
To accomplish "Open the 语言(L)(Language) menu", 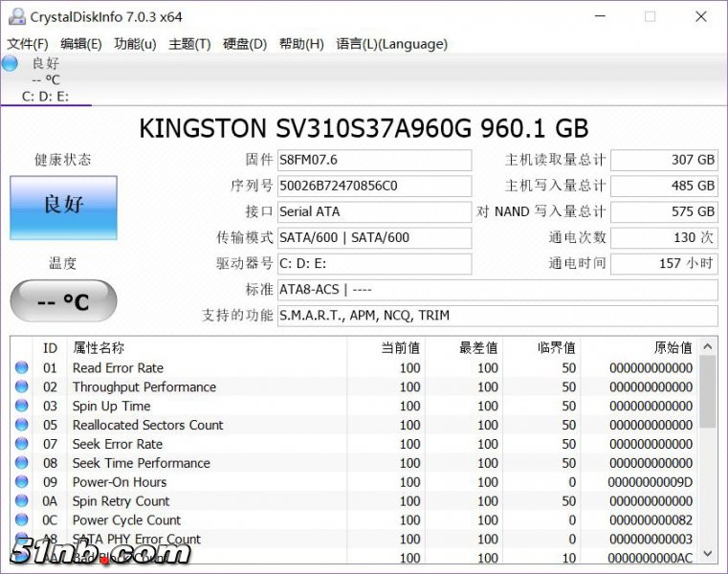I will (x=391, y=44).
